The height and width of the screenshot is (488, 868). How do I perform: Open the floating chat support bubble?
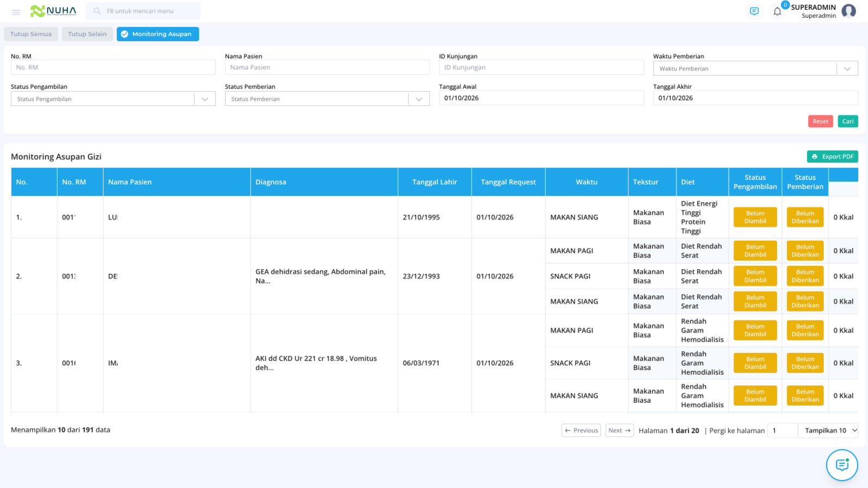(x=842, y=465)
